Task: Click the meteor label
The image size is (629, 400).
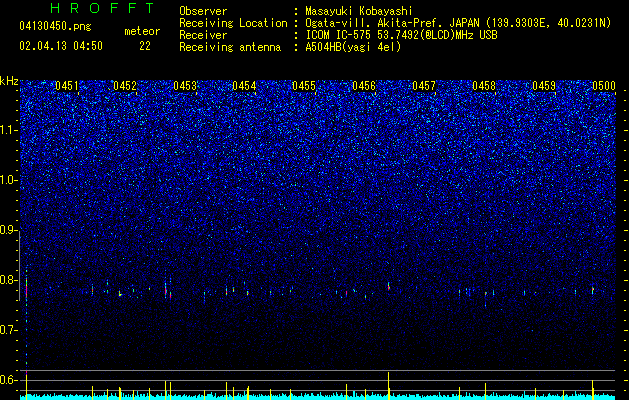Action: click(142, 31)
